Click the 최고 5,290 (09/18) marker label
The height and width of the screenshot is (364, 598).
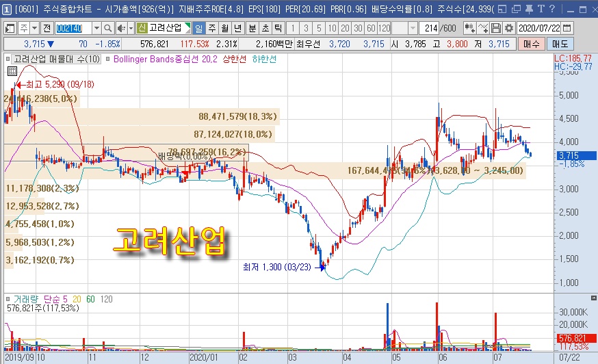click(x=60, y=85)
